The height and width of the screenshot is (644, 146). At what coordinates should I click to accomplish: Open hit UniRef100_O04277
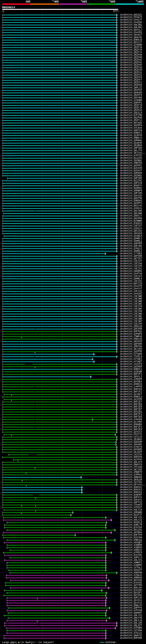[131, 20]
